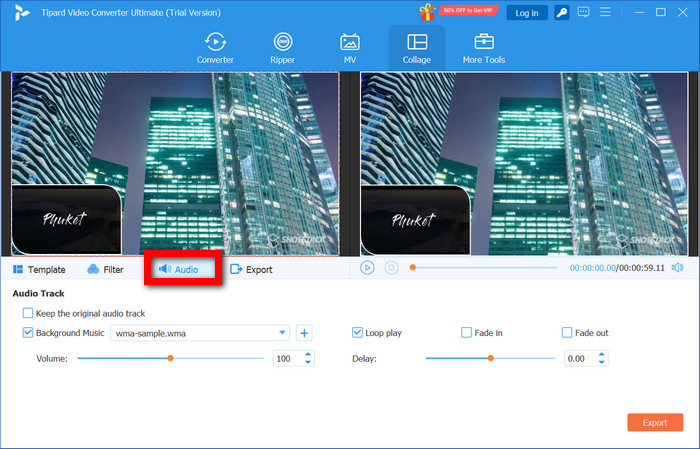Viewport: 700px width, 449px height.
Task: Click the orange Export button
Action: 655,422
